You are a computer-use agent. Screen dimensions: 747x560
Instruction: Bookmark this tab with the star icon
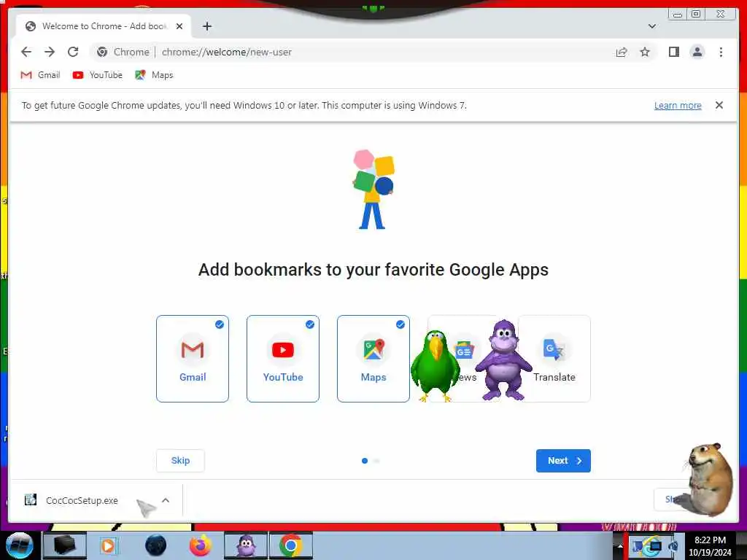[x=645, y=52]
